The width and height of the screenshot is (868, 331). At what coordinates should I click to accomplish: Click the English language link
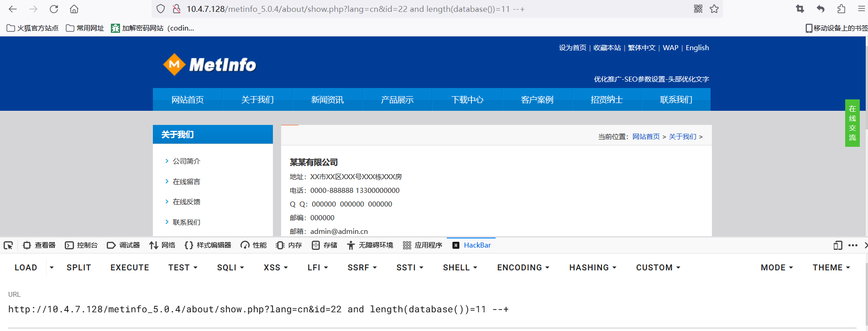coord(697,48)
